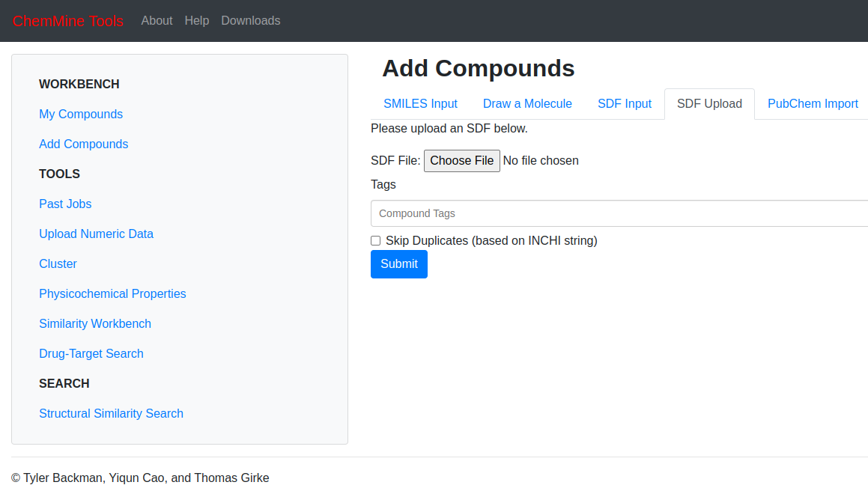The width and height of the screenshot is (868, 494).
Task: Open the Help menu item
Action: (197, 21)
